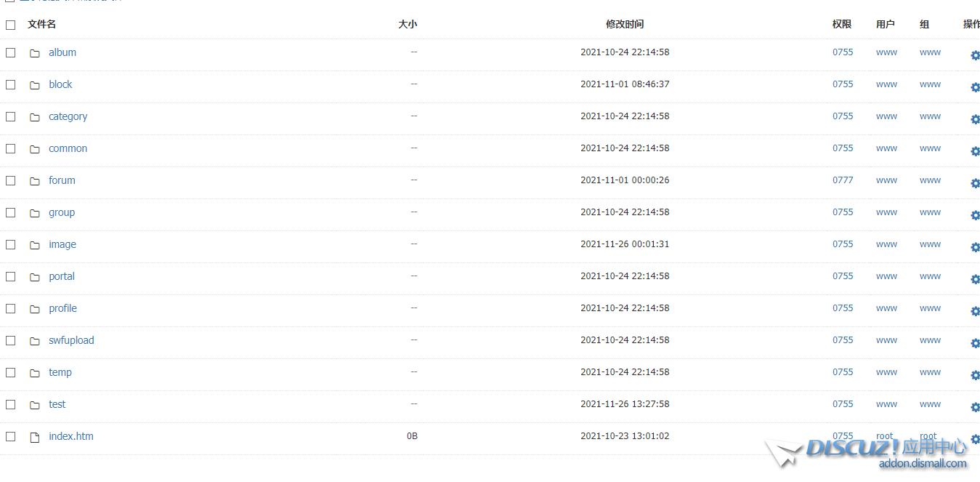The height and width of the screenshot is (482, 980).
Task: Click the file icon beside index.htm
Action: [x=34, y=437]
